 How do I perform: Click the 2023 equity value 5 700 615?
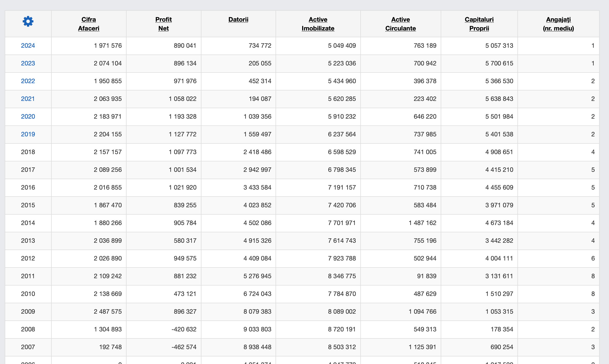tap(499, 63)
